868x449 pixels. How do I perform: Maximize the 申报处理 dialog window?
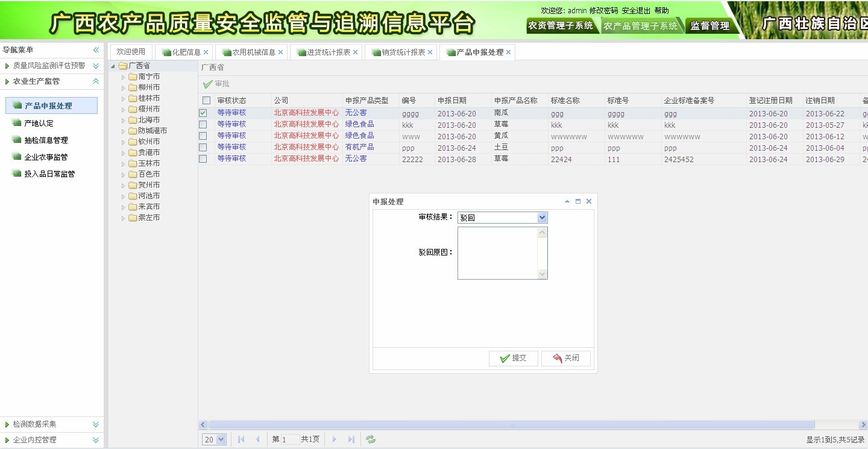coord(578,201)
